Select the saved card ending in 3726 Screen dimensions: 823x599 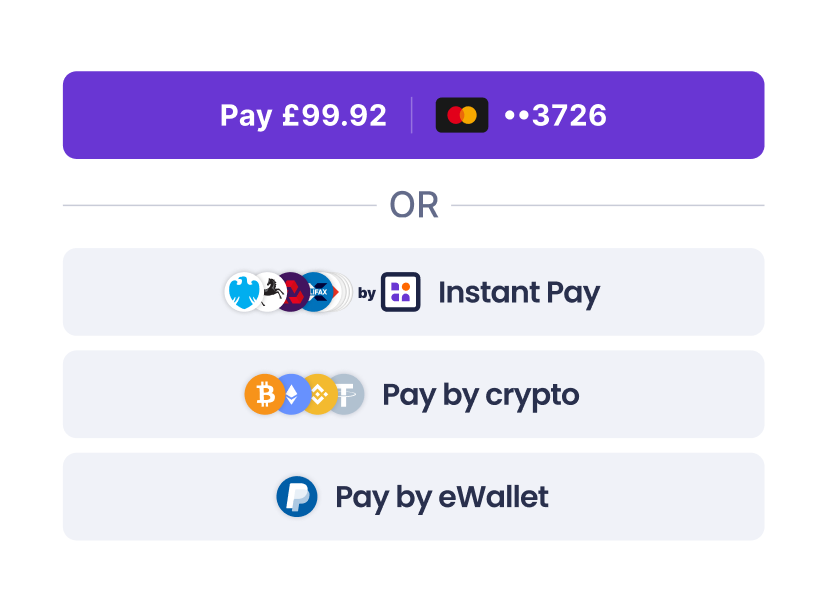[x=555, y=115]
